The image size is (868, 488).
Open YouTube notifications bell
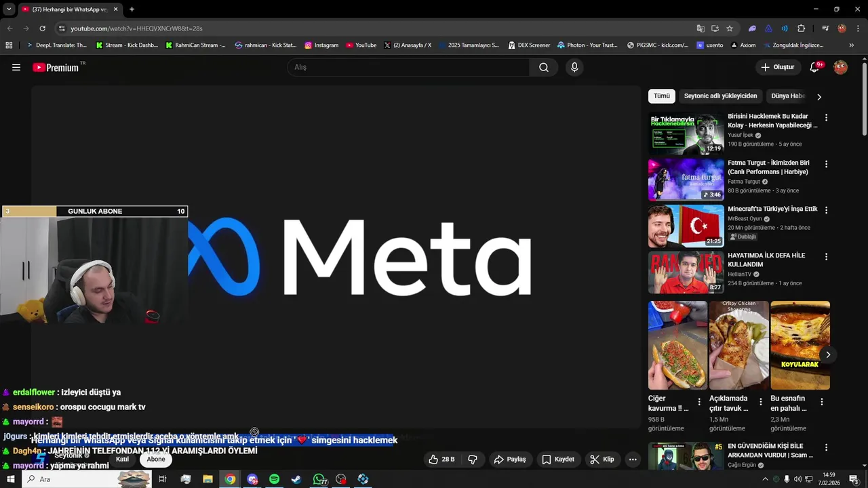[815, 67]
